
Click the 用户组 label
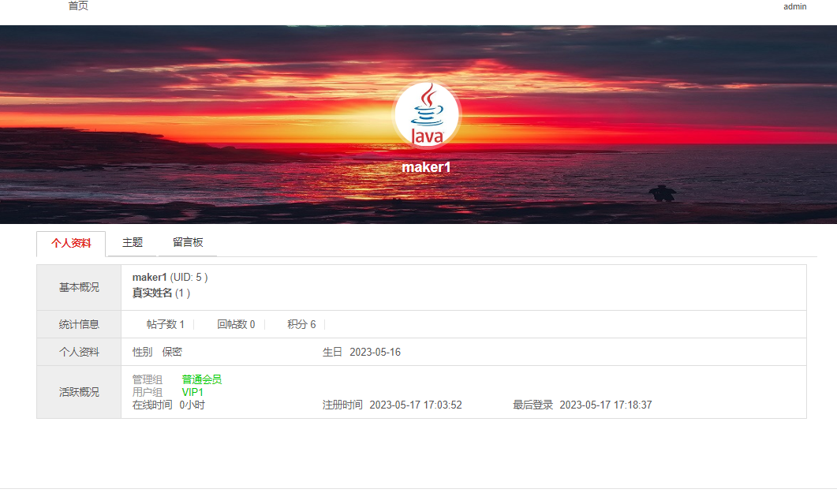[148, 393]
